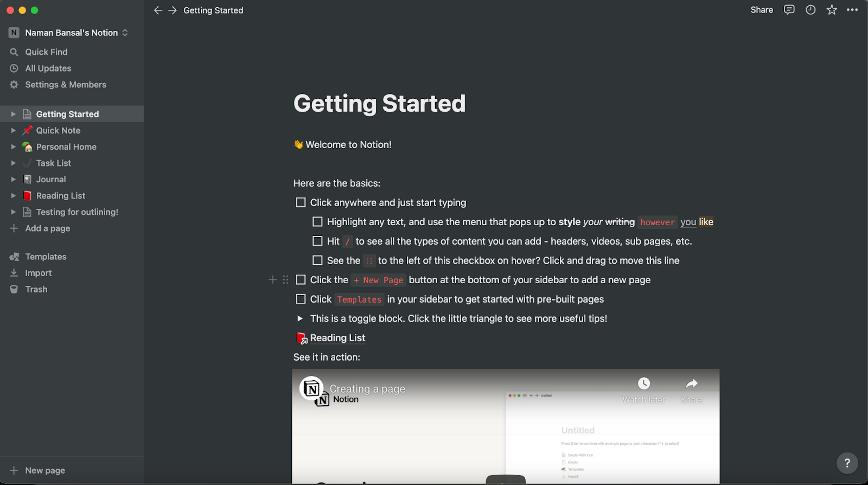Screen dimensions: 868x485
Task: Expand the Personal Home sidebar page
Action: tap(13, 146)
